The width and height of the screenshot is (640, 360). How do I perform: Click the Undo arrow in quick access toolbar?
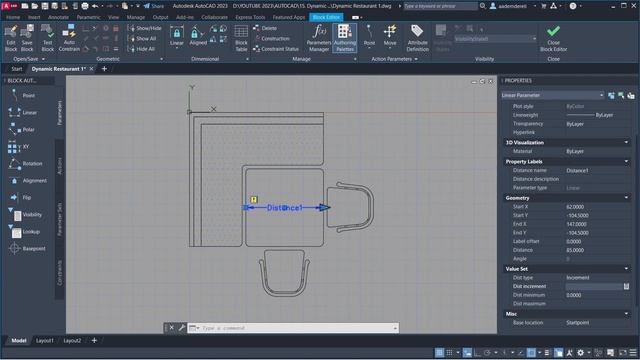tap(95, 6)
